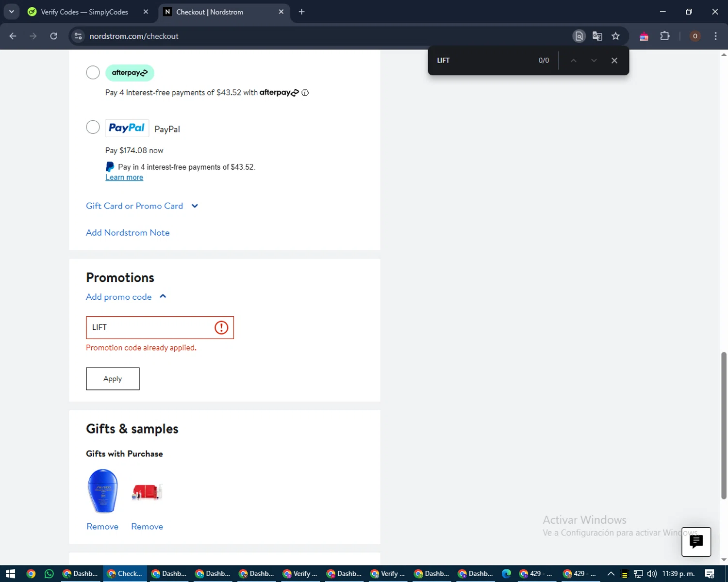Viewport: 728px width, 582px height.
Task: Close the find-in-page bar
Action: click(614, 61)
